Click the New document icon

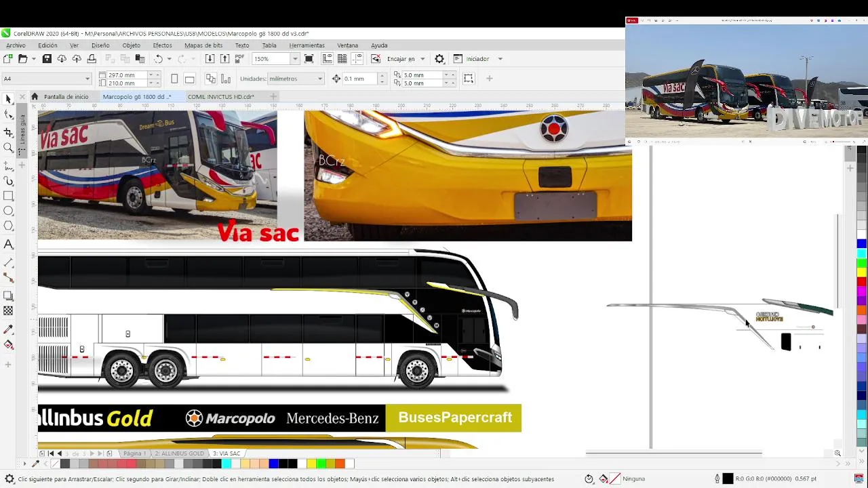[x=8, y=59]
